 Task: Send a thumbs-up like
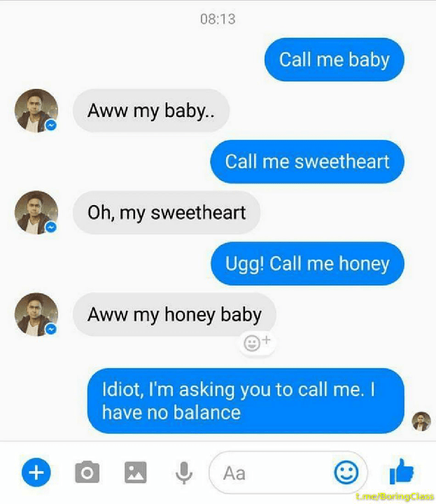click(401, 472)
